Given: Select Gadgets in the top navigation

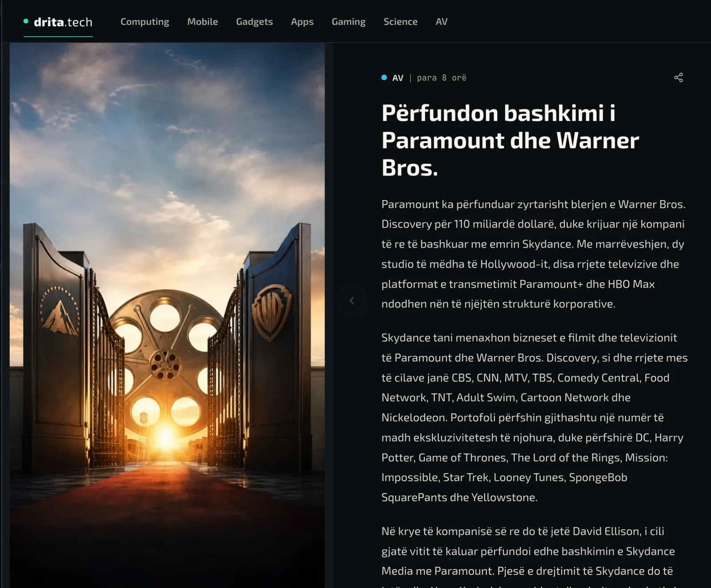Looking at the screenshot, I should (x=255, y=22).
